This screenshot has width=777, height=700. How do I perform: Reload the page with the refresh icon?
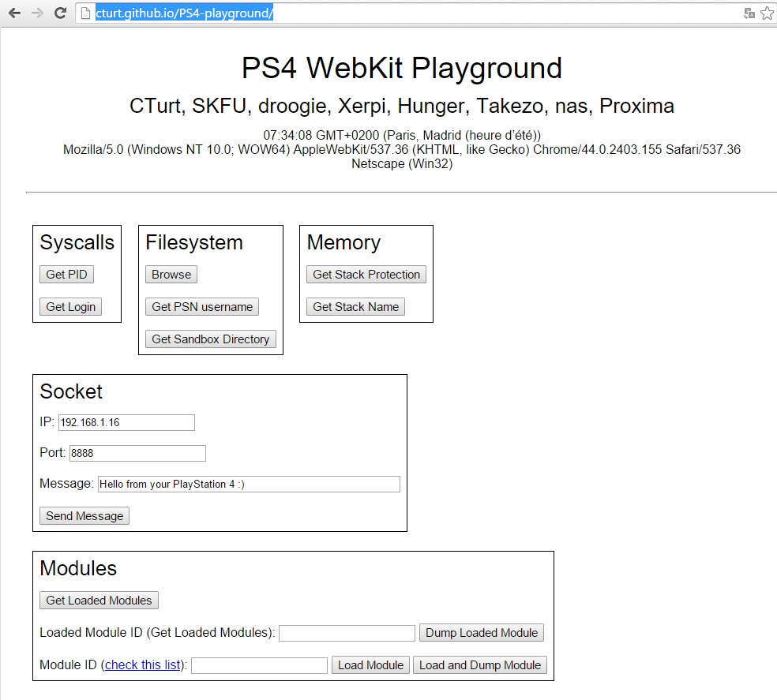point(61,13)
